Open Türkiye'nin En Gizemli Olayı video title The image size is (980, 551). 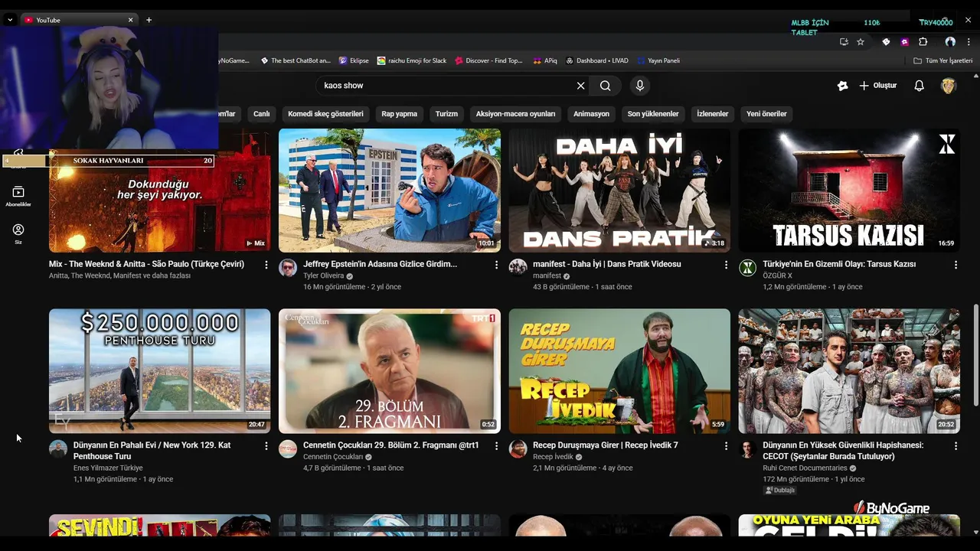839,264
